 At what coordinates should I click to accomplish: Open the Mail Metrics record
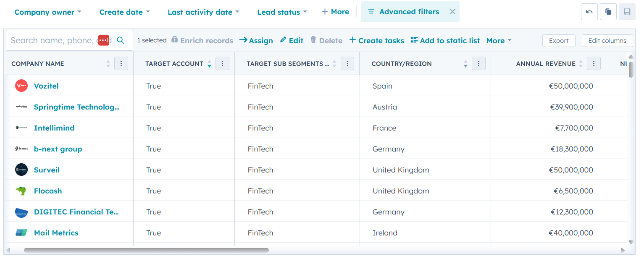pos(56,233)
